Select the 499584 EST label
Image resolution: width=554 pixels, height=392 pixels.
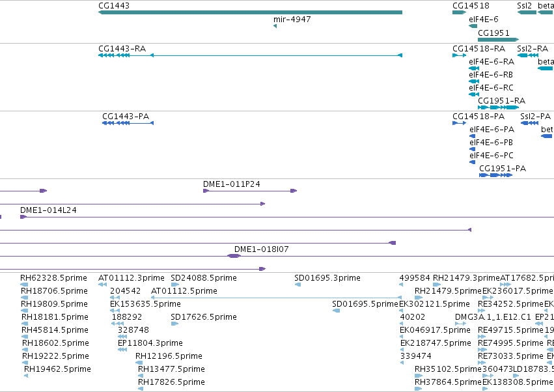(415, 278)
